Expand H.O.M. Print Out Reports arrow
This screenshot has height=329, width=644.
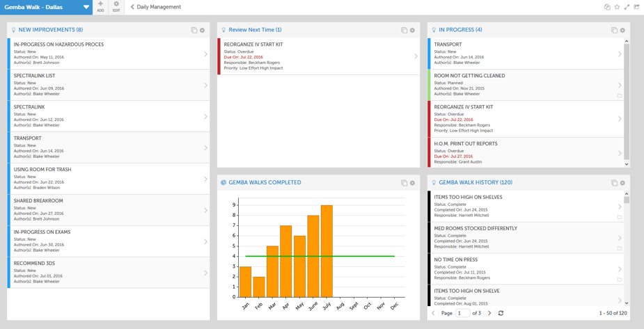point(620,153)
